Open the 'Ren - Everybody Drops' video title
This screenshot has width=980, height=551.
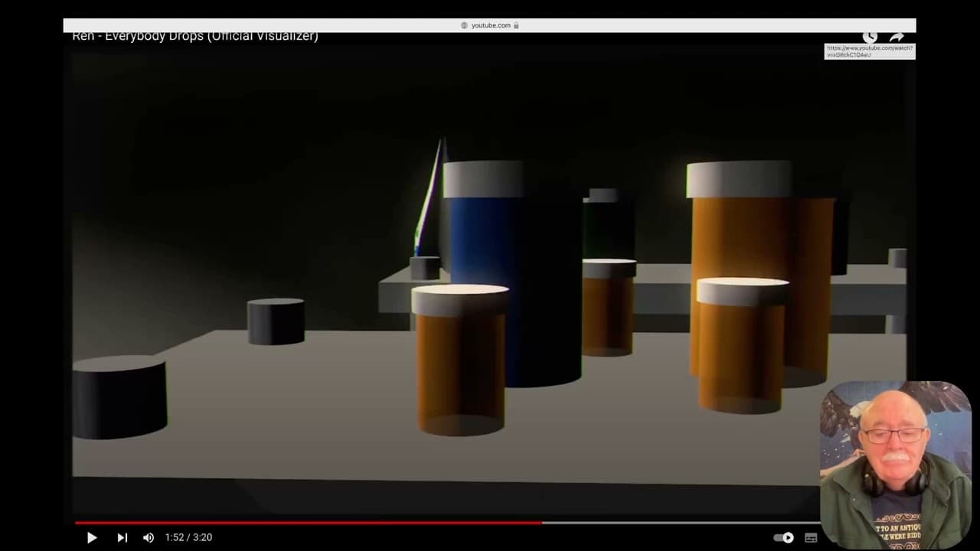click(x=195, y=36)
